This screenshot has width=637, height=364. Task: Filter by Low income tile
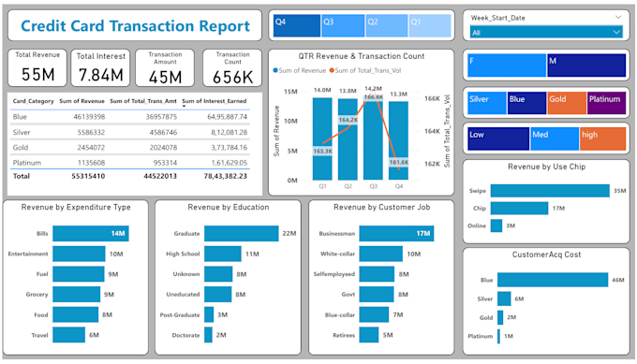498,138
